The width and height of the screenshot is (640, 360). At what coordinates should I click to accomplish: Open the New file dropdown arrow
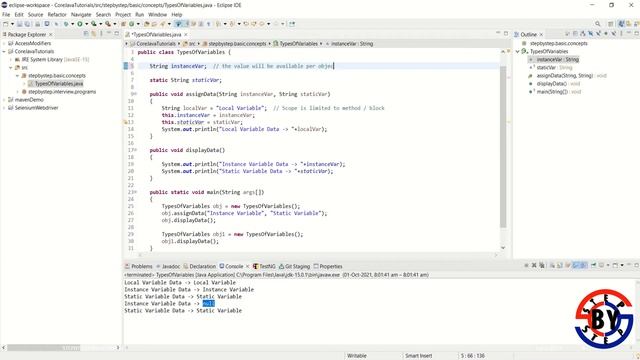(13, 24)
